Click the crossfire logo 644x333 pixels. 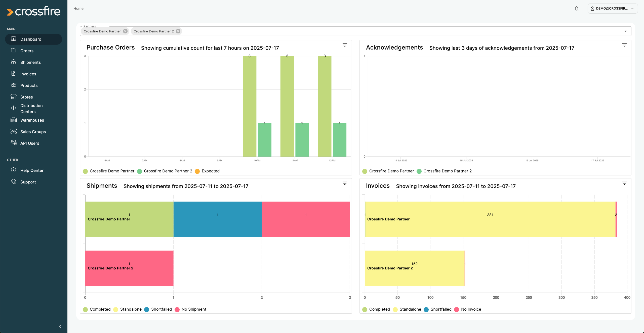(34, 11)
